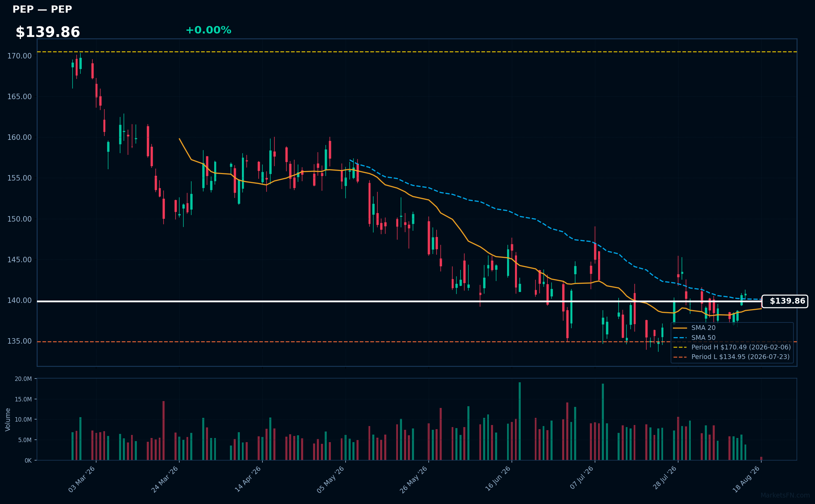Select the 165.00 price axis label
Viewport: 815px width, 504px height.
20,97
